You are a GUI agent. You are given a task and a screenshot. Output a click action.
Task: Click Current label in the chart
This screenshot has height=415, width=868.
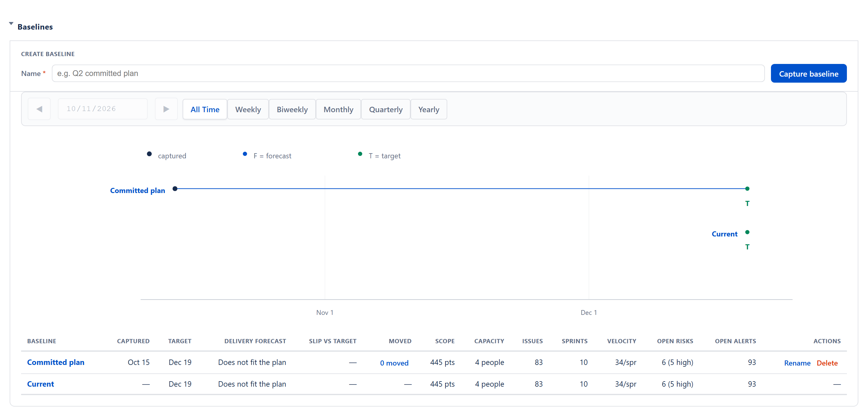click(x=725, y=234)
